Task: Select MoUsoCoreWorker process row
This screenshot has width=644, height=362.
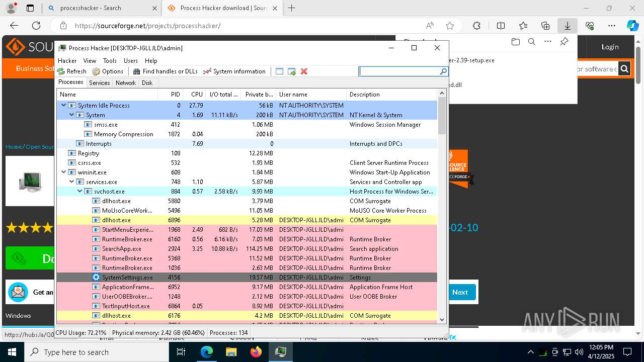Action: (x=247, y=210)
